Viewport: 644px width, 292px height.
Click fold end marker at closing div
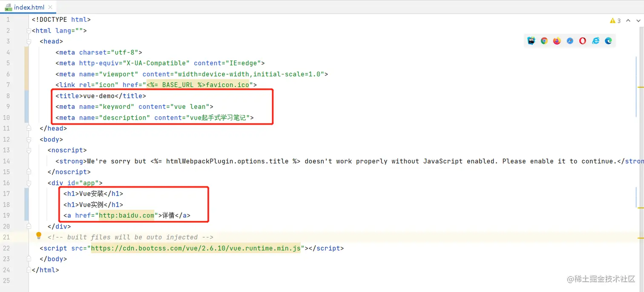pos(29,226)
